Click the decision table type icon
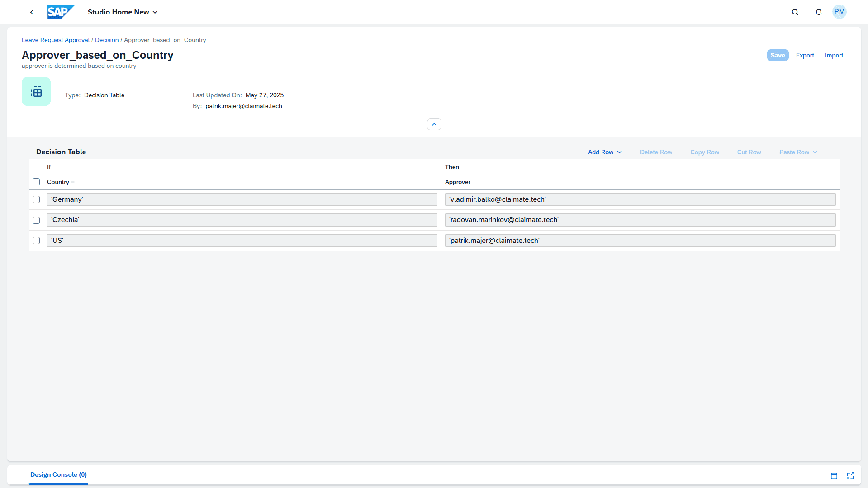Viewport: 868px width, 488px height. (x=36, y=91)
